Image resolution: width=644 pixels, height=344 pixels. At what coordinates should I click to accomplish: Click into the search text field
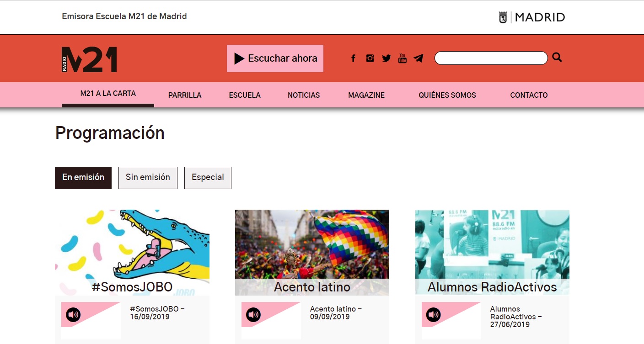click(x=491, y=58)
